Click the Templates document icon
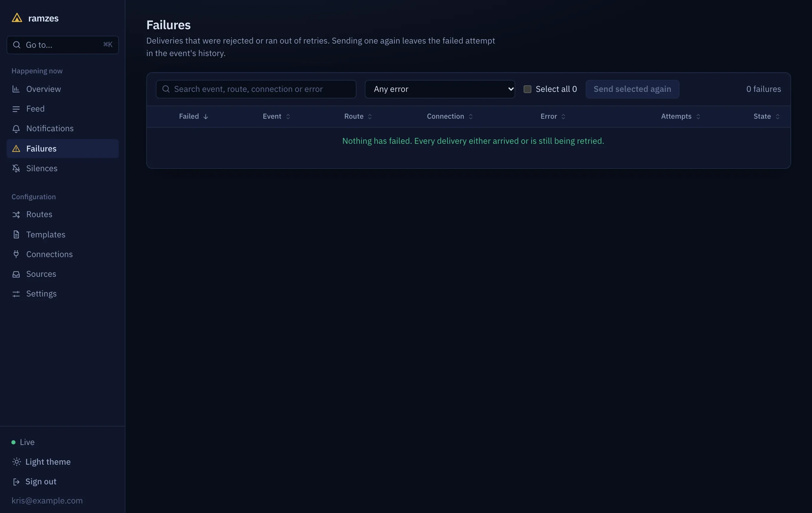This screenshot has width=812, height=513. [16, 234]
